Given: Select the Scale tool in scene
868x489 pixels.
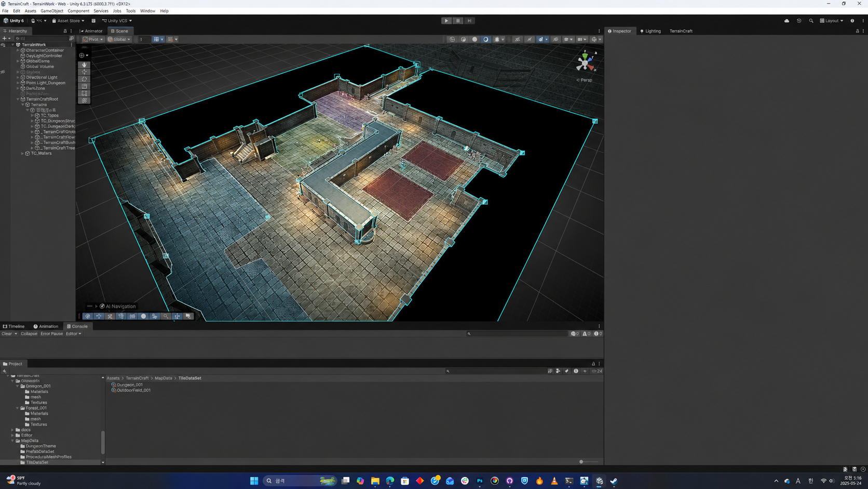Looking at the screenshot, I should [x=84, y=86].
